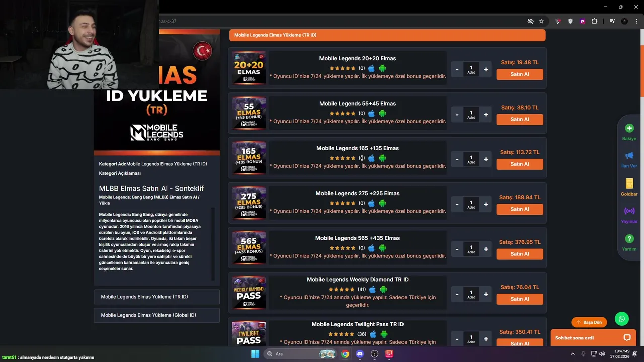Open OBS Studio from the taskbar
Screen dimensions: 644x362
click(x=374, y=354)
